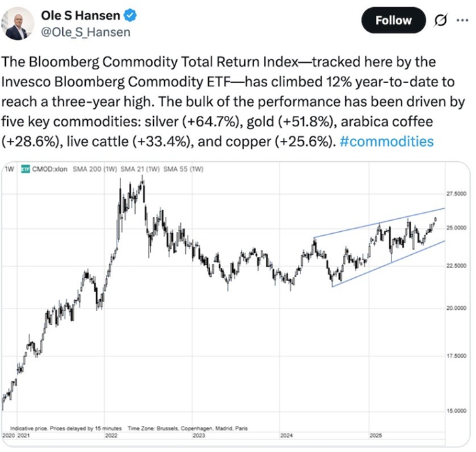Click the @Ole_S_Hansen handle
This screenshot has height=452, width=476.
tap(85, 31)
